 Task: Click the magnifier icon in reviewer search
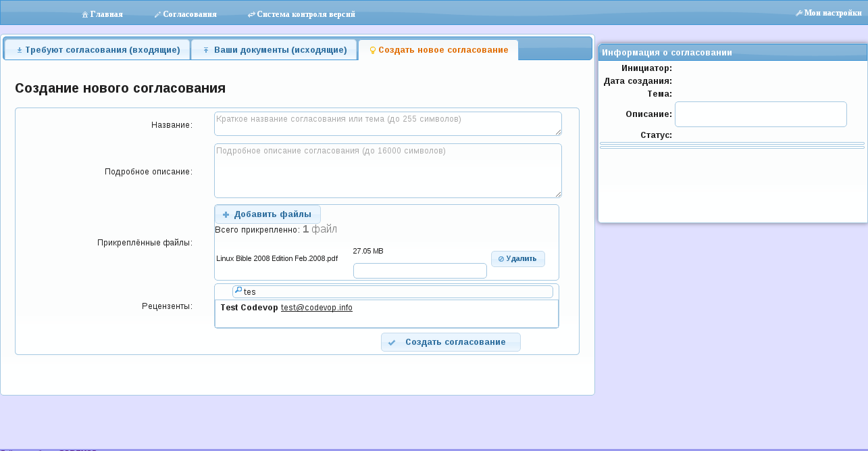coord(238,291)
